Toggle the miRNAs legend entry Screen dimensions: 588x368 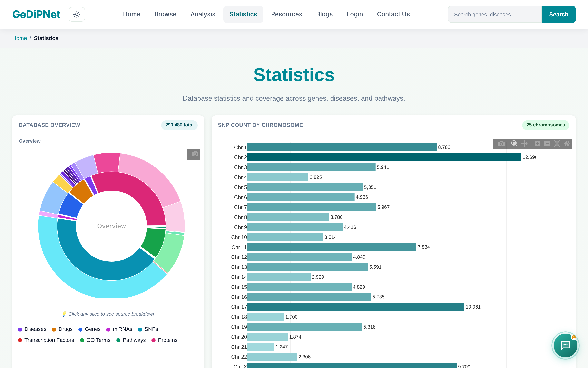pyautogui.click(x=119, y=329)
